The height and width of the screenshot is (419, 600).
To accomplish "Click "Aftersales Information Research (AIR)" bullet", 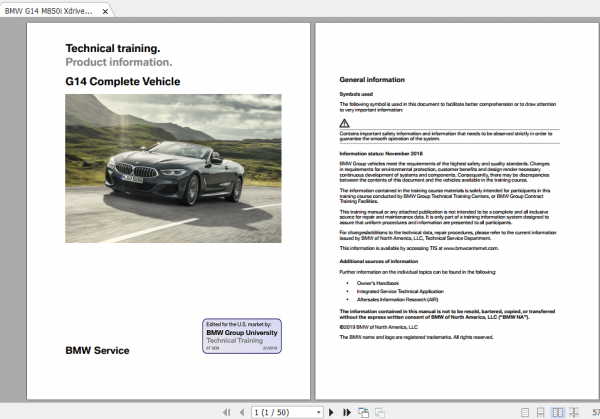I will point(397,300).
